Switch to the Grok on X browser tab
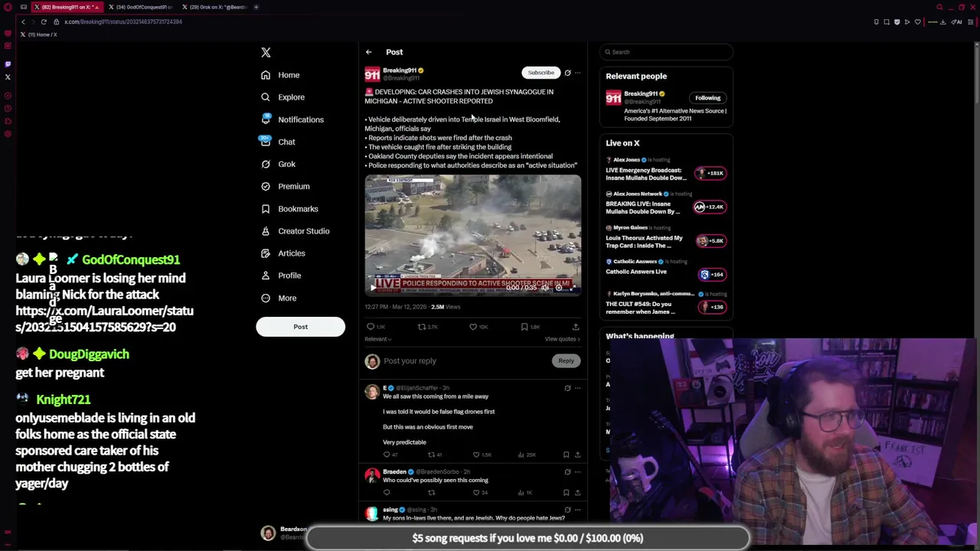The image size is (980, 551). coord(214,7)
